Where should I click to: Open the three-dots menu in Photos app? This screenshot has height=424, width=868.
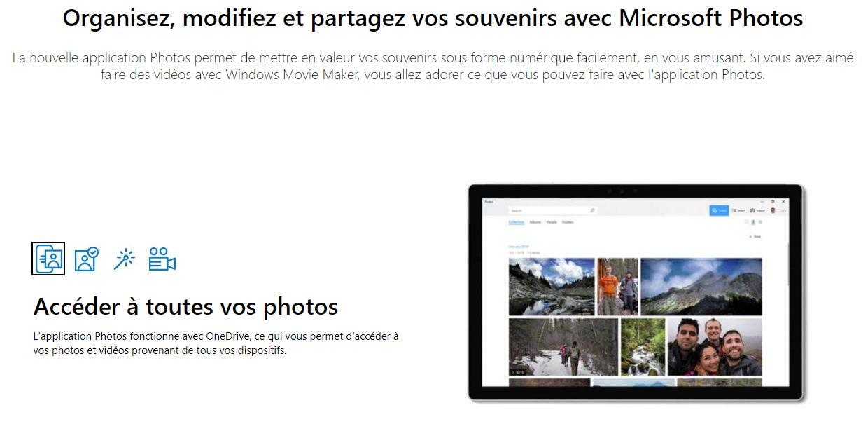point(784,210)
